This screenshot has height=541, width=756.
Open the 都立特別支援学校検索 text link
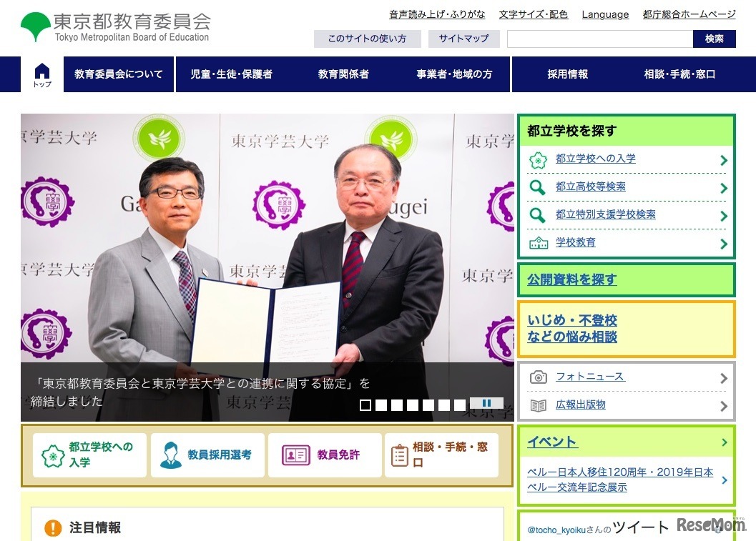coord(606,214)
